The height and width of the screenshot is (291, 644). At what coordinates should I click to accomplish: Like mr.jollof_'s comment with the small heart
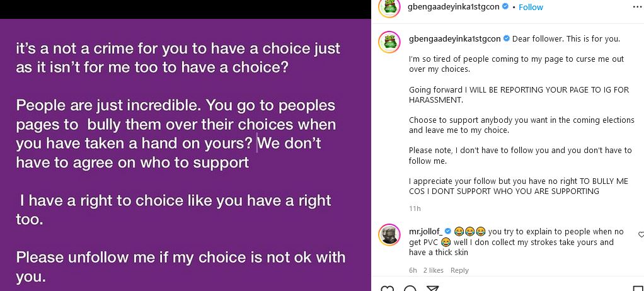point(640,234)
